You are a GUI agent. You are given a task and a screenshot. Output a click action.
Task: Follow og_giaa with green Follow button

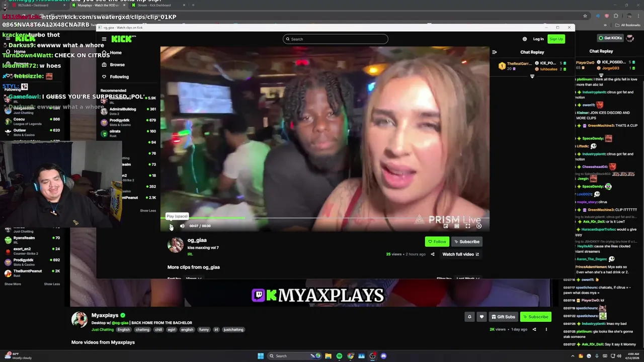[x=437, y=242]
